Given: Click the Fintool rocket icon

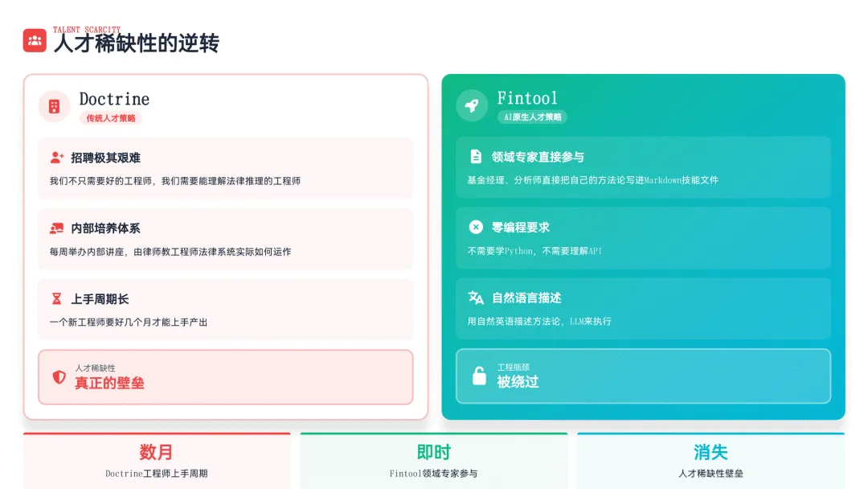Looking at the screenshot, I should coord(472,105).
